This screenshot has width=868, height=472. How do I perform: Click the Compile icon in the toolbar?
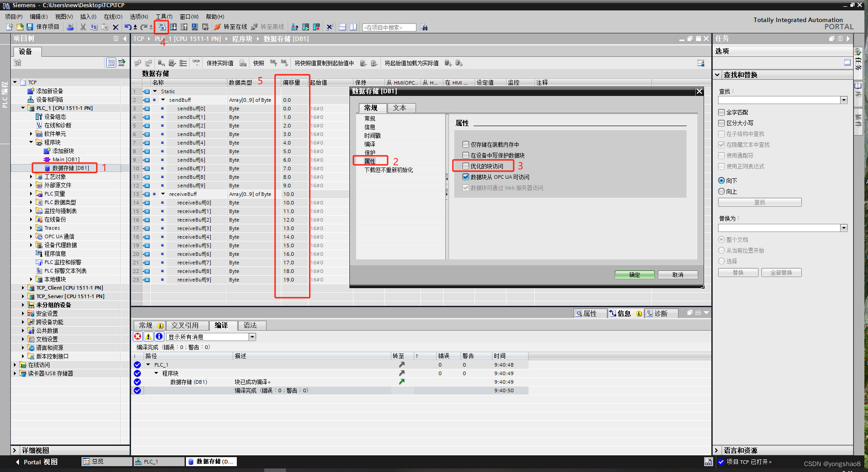tap(162, 27)
